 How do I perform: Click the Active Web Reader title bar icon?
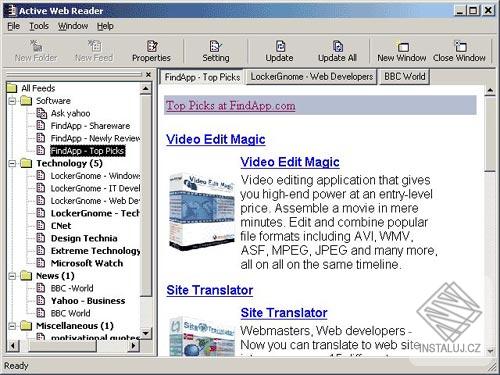click(x=12, y=11)
